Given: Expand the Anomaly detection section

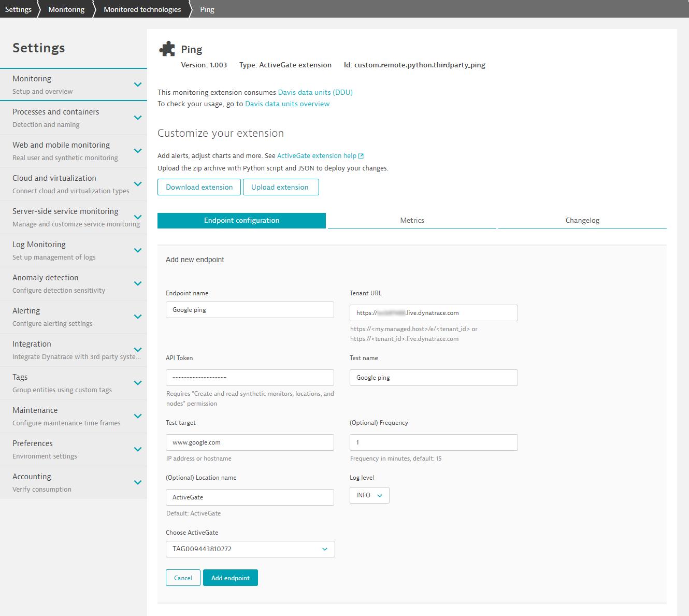Looking at the screenshot, I should click(x=138, y=283).
